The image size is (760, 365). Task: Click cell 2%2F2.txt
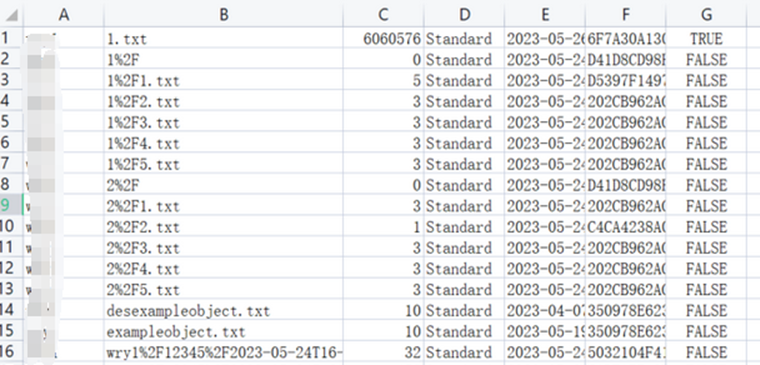[x=223, y=227]
